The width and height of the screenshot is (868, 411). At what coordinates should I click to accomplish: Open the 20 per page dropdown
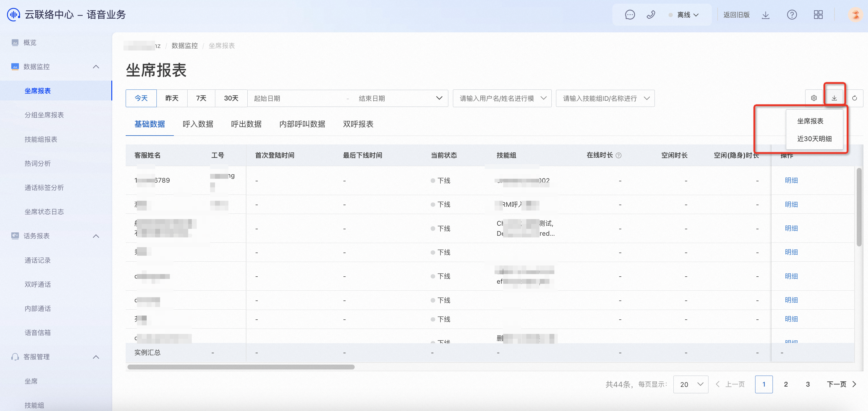[x=691, y=384]
